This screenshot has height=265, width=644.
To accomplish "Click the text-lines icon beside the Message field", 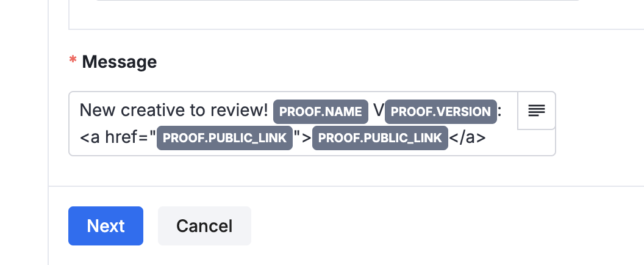I will click(x=536, y=111).
